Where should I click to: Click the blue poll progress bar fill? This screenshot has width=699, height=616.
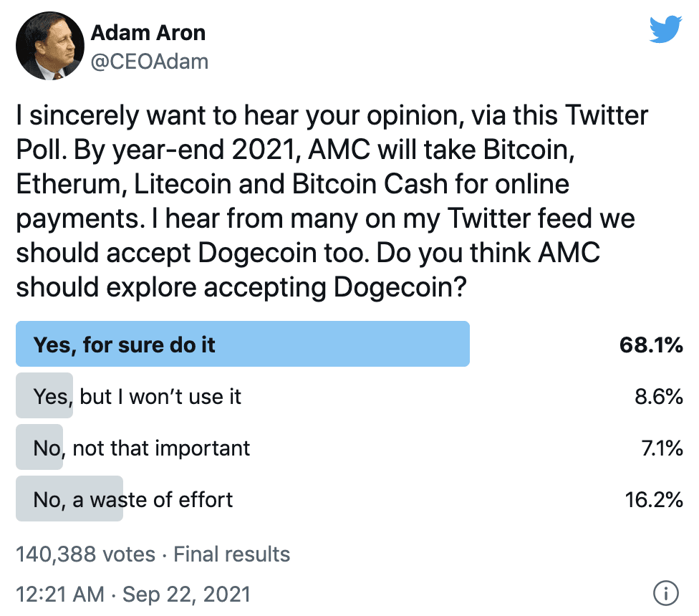pos(243,344)
